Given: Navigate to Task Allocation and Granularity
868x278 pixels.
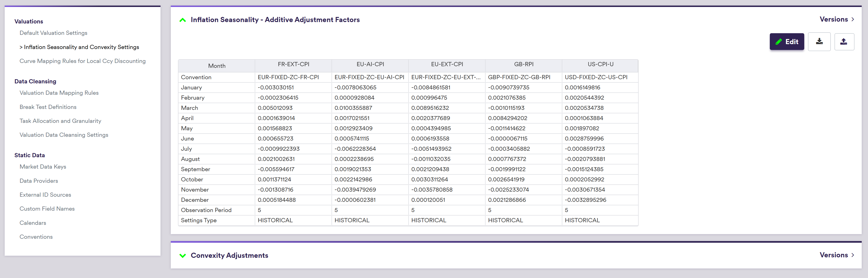Looking at the screenshot, I should coord(60,121).
